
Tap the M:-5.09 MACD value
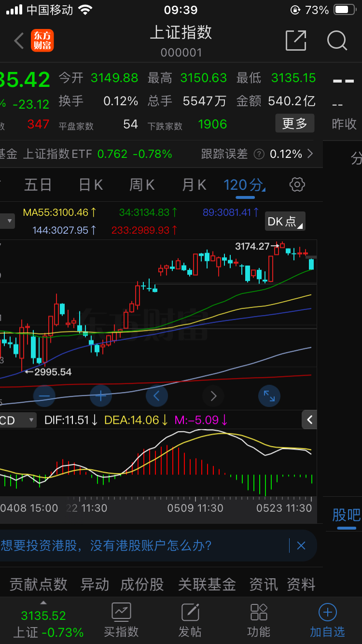pos(201,420)
